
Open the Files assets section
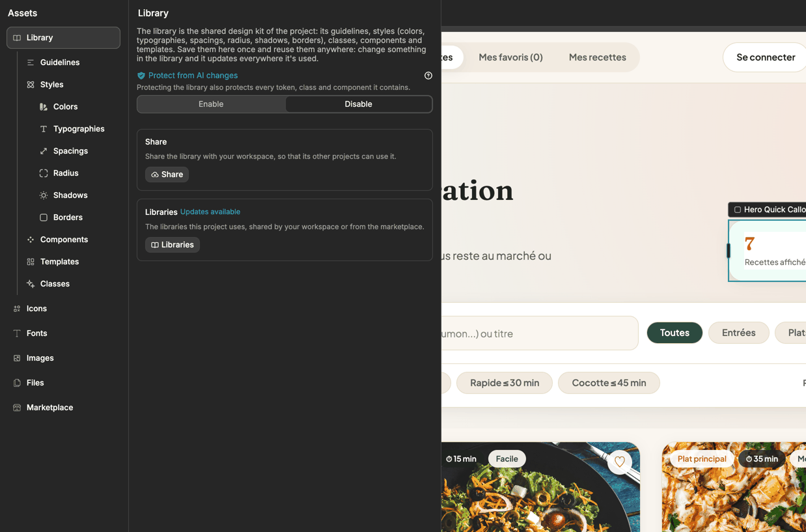tap(35, 383)
